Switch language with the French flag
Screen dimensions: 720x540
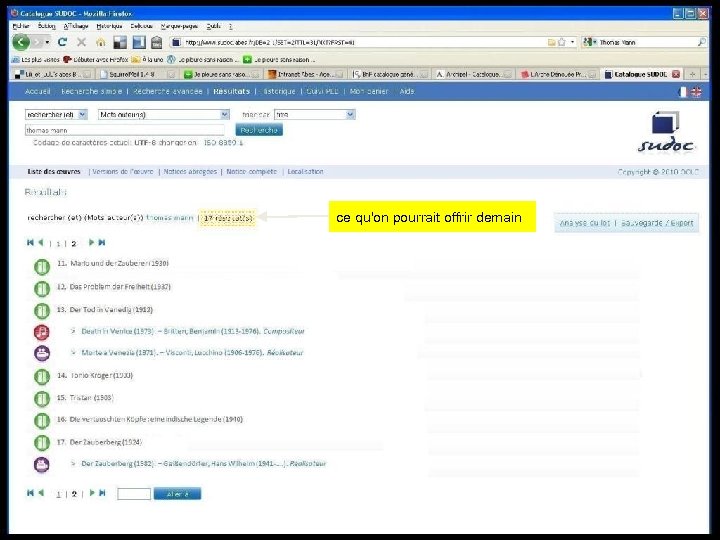[683, 92]
